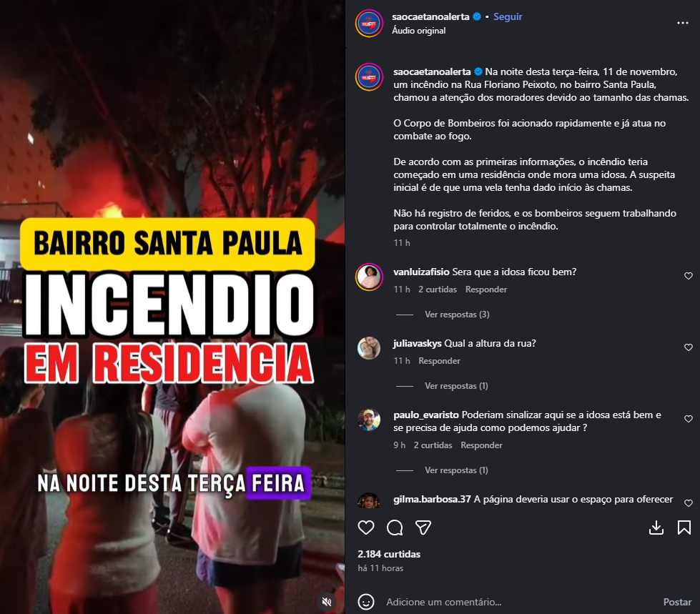Share post via paper plane icon
This screenshot has width=700, height=614.
click(x=423, y=528)
